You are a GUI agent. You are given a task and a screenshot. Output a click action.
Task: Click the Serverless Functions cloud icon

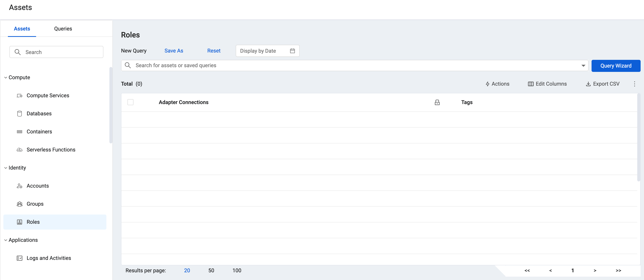point(20,150)
